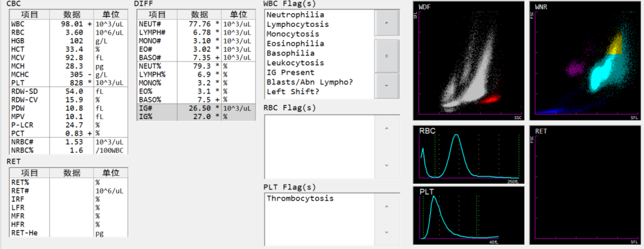This screenshot has width=644, height=249.
Task: Click the 项目 column header in RET table
Action: click(x=30, y=173)
